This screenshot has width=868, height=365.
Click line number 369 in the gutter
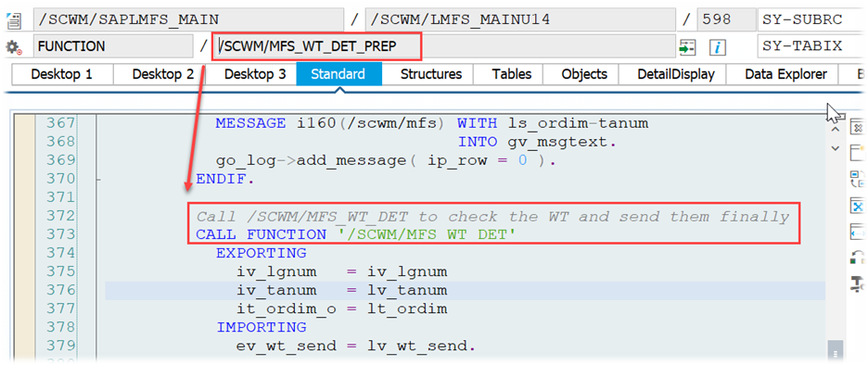tap(61, 160)
